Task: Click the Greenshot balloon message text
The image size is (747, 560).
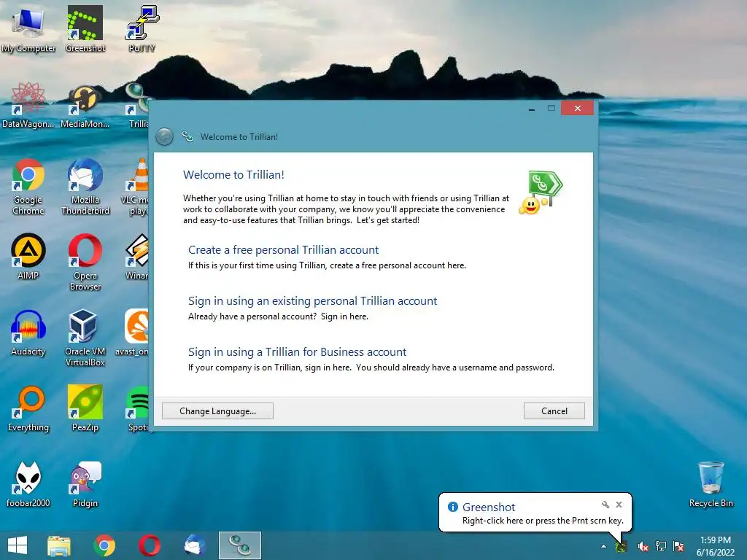Action: [543, 521]
